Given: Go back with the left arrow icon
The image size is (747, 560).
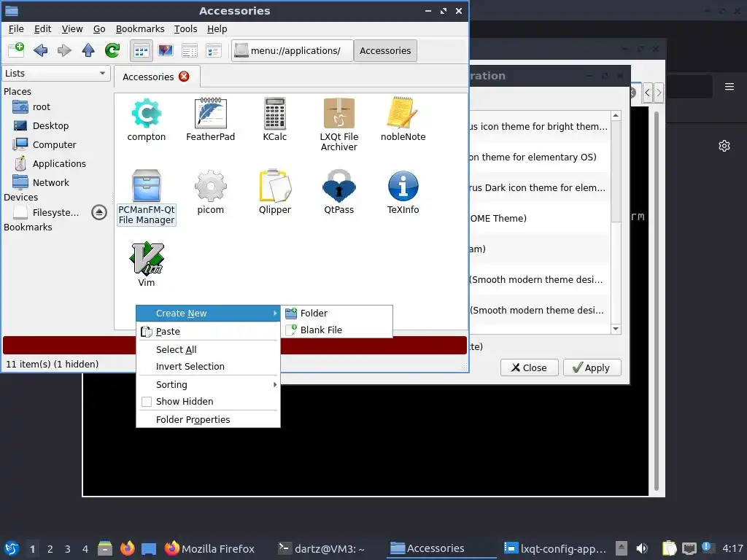Looking at the screenshot, I should (41, 50).
